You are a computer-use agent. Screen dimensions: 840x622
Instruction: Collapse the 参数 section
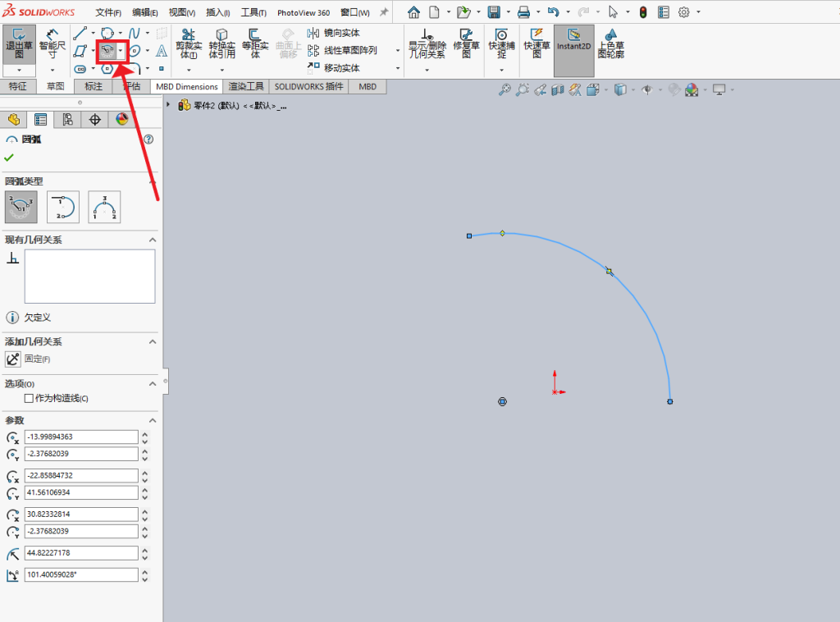coord(153,421)
